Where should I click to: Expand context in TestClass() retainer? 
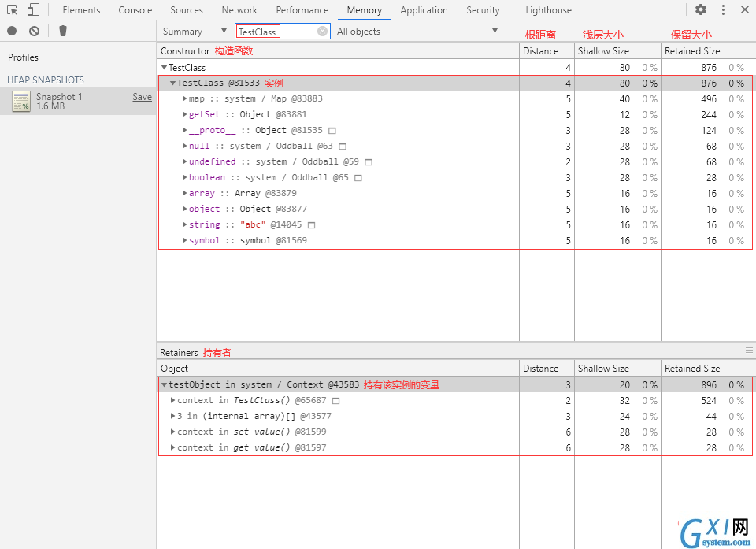172,400
